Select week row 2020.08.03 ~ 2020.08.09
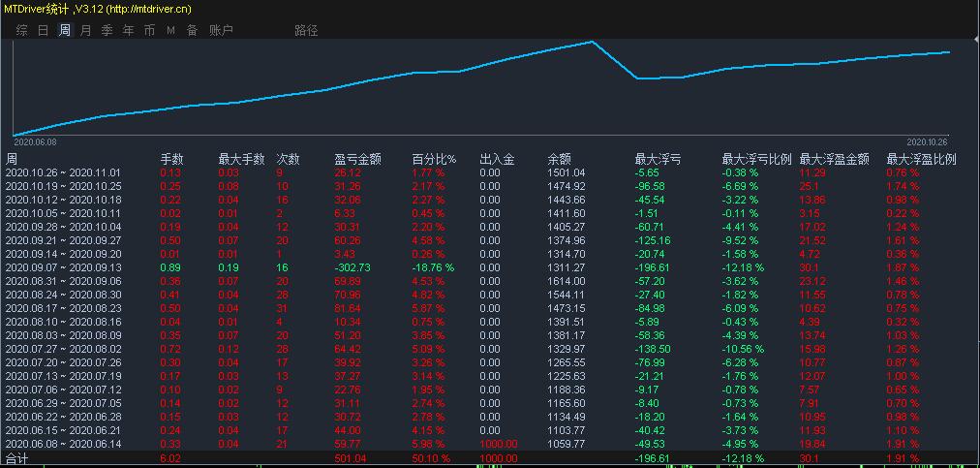 (490, 335)
